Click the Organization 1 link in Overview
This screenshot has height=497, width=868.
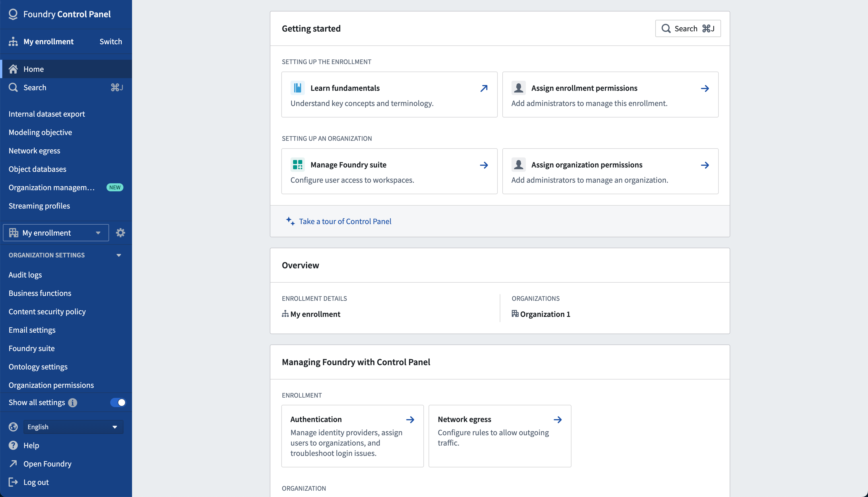545,314
